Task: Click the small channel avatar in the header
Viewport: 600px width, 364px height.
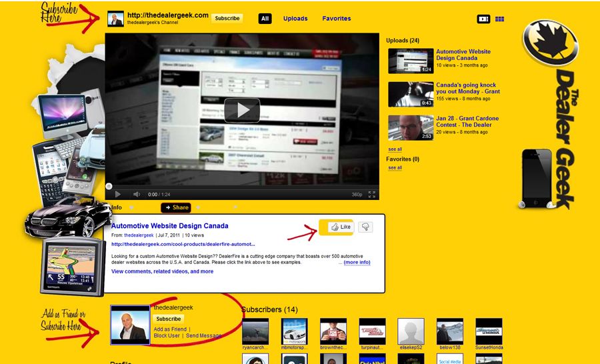Action: tap(115, 19)
